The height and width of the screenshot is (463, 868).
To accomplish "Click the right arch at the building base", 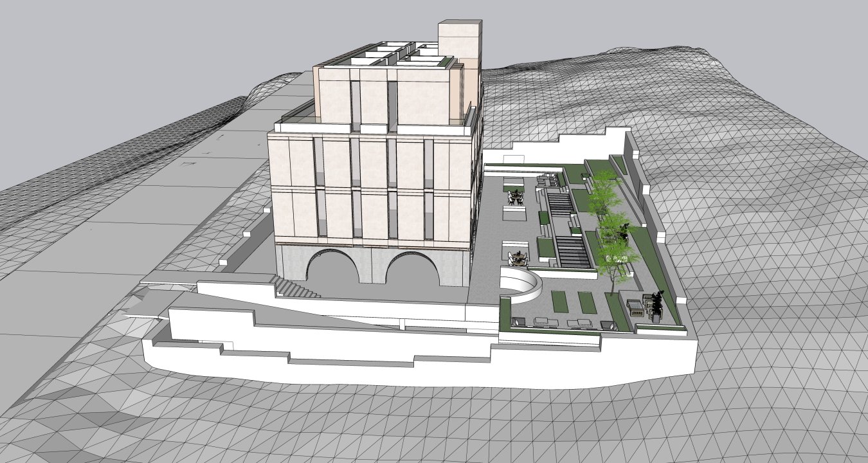I will (x=412, y=271).
